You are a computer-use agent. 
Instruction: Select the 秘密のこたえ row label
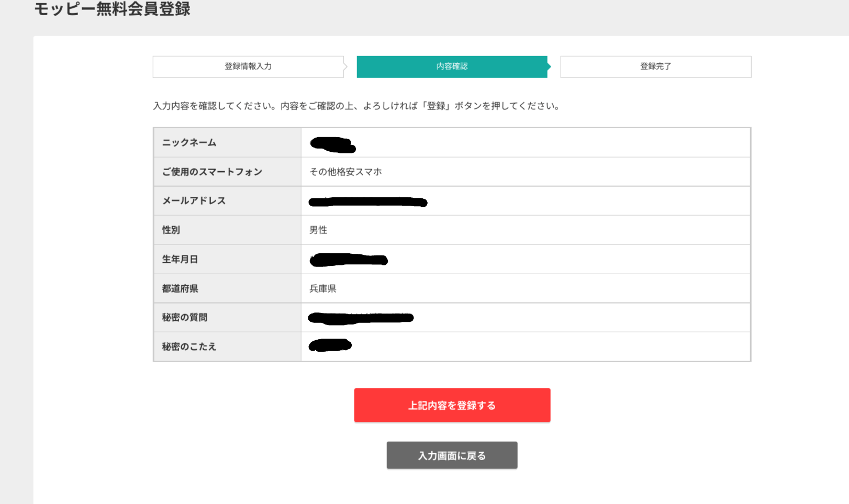[189, 346]
